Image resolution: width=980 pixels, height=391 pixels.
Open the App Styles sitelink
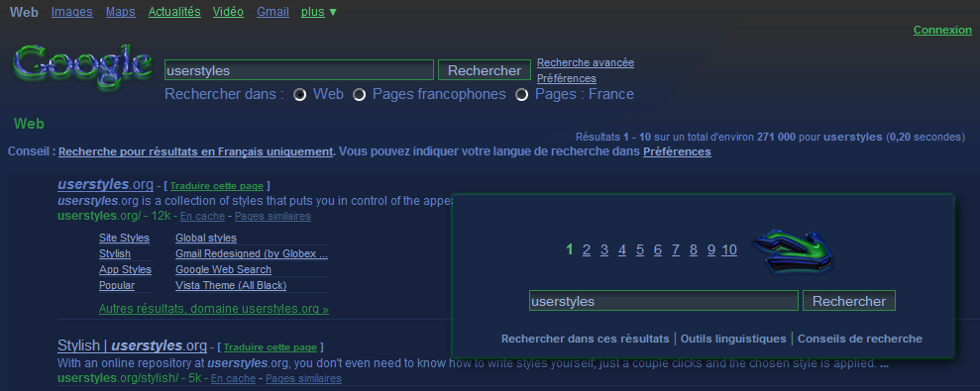[125, 270]
